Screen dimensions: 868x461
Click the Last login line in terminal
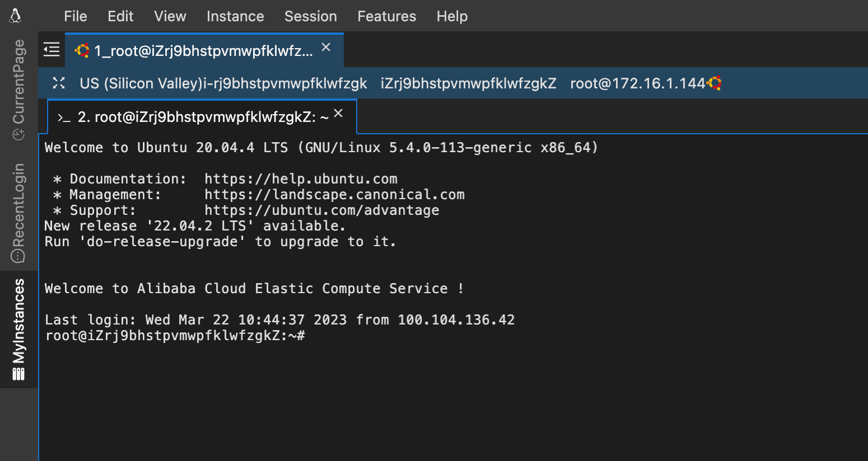[x=279, y=320]
